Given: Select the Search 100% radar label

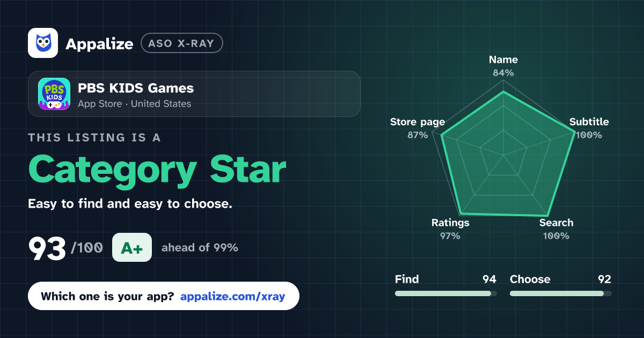Looking at the screenshot, I should point(556,229).
